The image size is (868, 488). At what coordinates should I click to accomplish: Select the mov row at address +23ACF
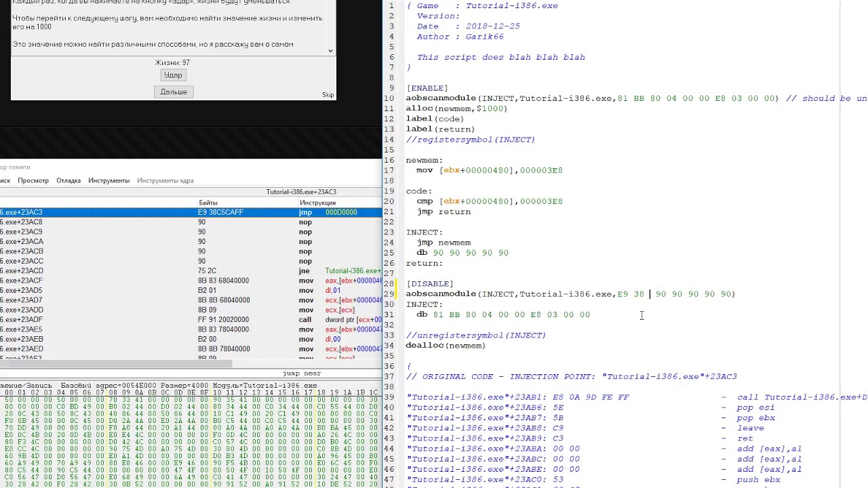[191, 281]
